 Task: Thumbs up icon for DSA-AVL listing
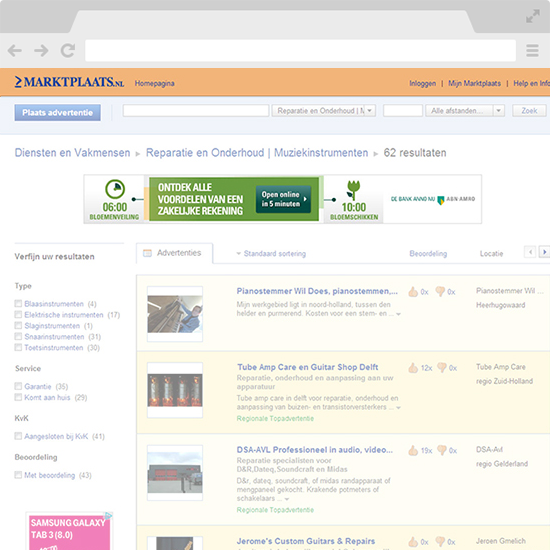point(413,450)
